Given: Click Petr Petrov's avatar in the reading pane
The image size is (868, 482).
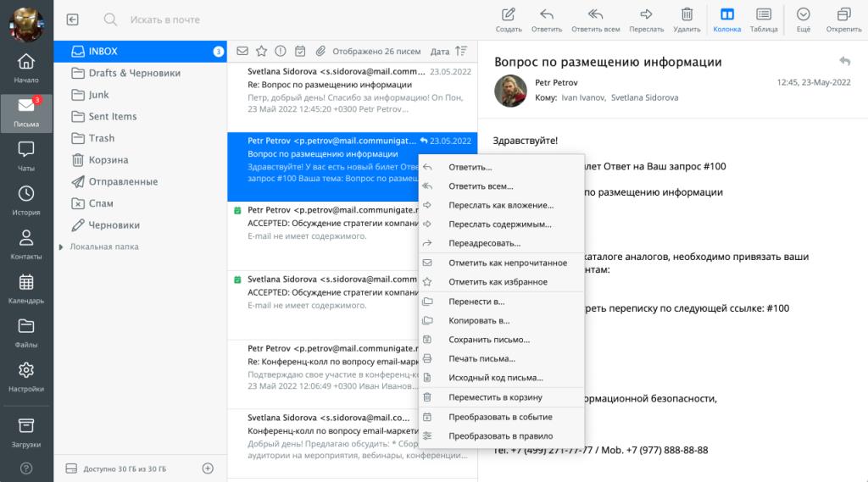Looking at the screenshot, I should (x=510, y=91).
